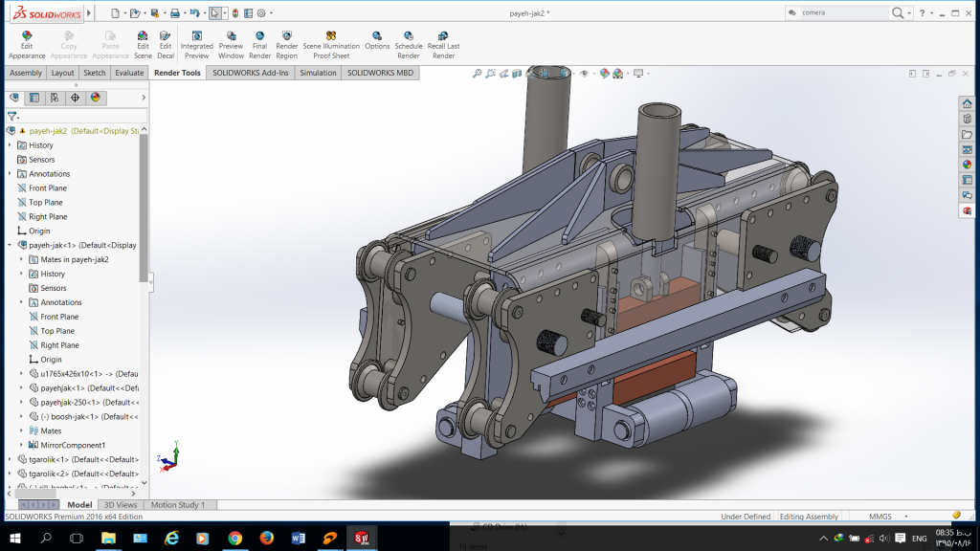
Task: Click the search commands input field
Action: [839, 12]
